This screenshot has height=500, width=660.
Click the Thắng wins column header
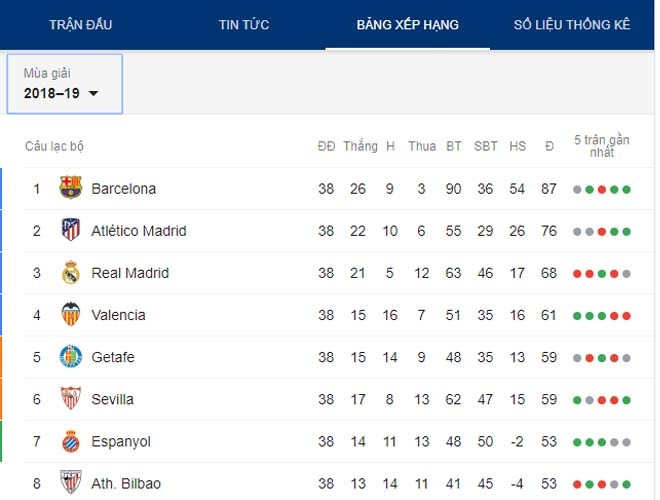360,146
